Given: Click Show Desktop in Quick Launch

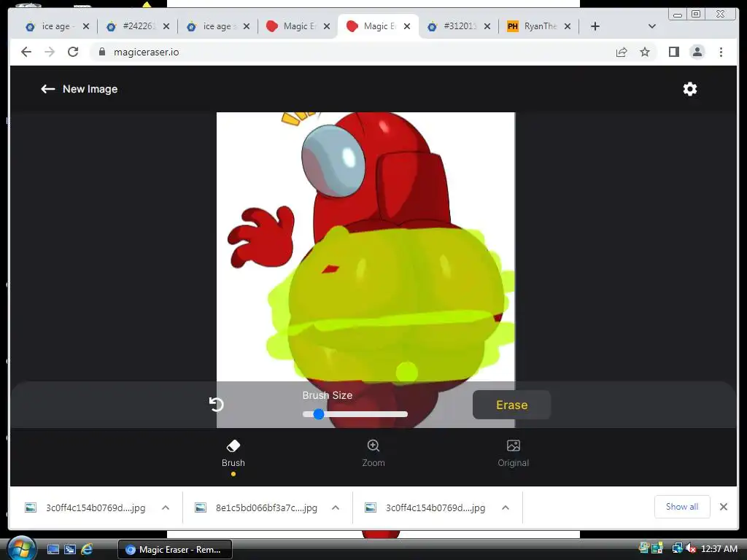Looking at the screenshot, I should pos(53,550).
